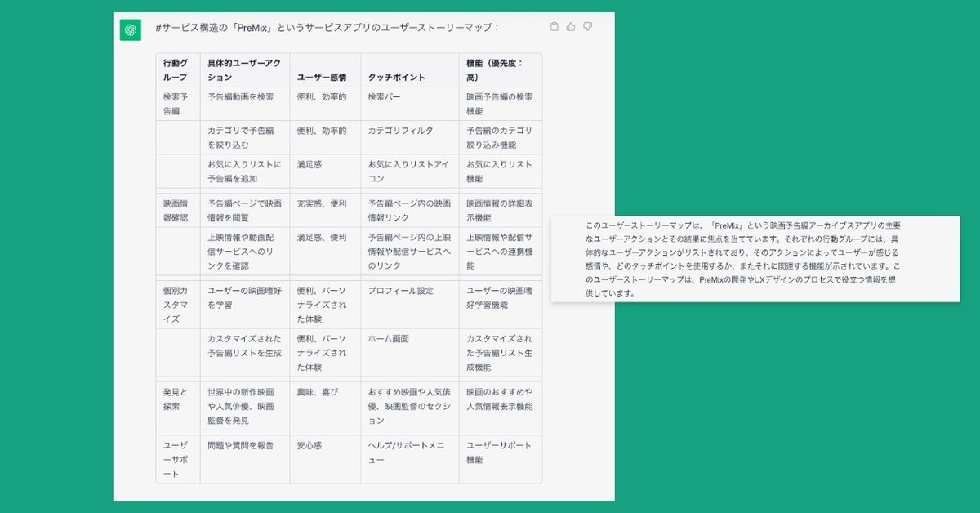
Task: Select the 'タッチポイント' column header
Action: pos(410,70)
